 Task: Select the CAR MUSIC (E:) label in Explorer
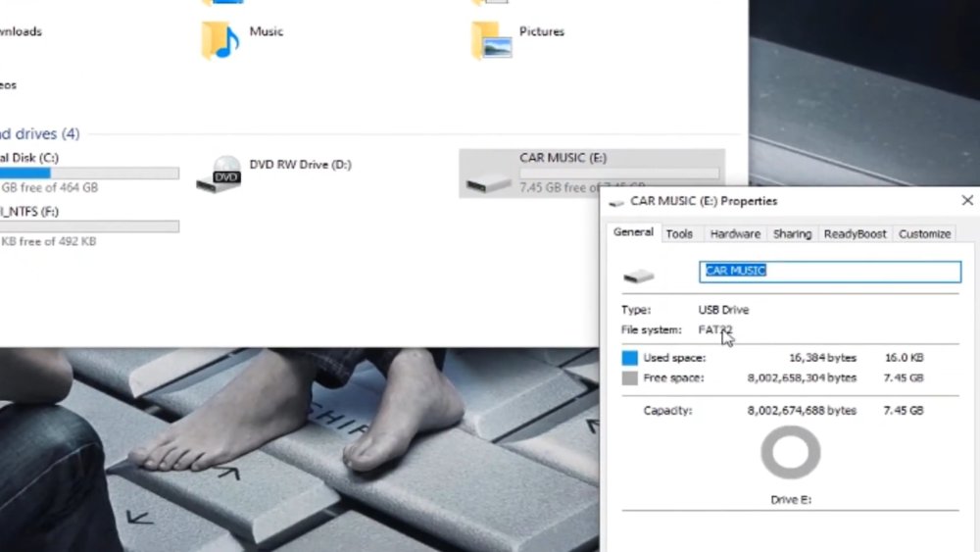click(x=563, y=158)
